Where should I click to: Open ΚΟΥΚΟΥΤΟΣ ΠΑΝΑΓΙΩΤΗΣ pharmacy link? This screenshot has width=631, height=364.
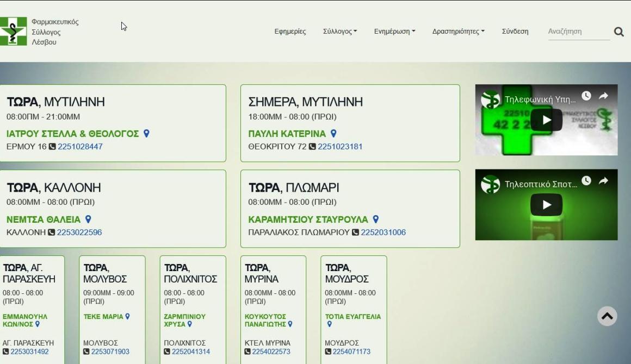(265, 320)
